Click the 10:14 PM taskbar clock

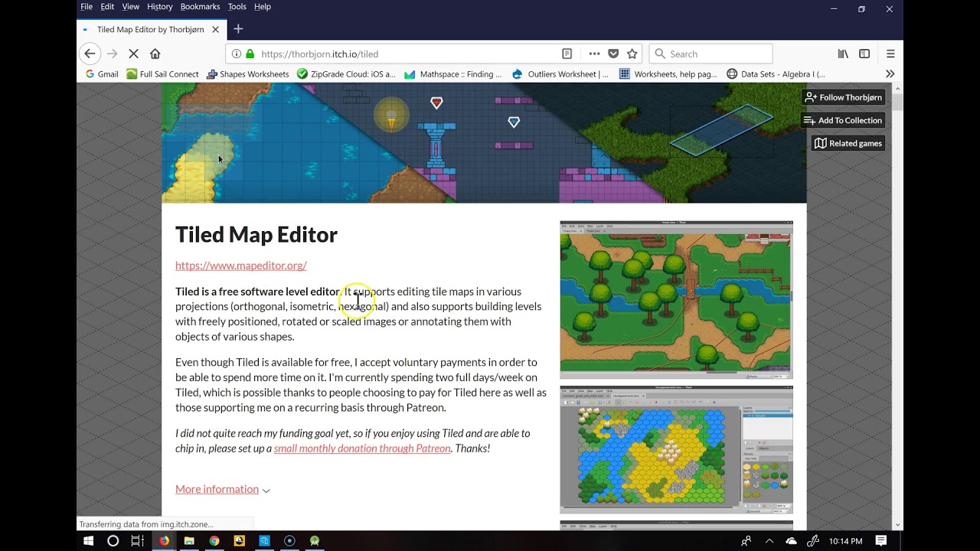tap(846, 541)
